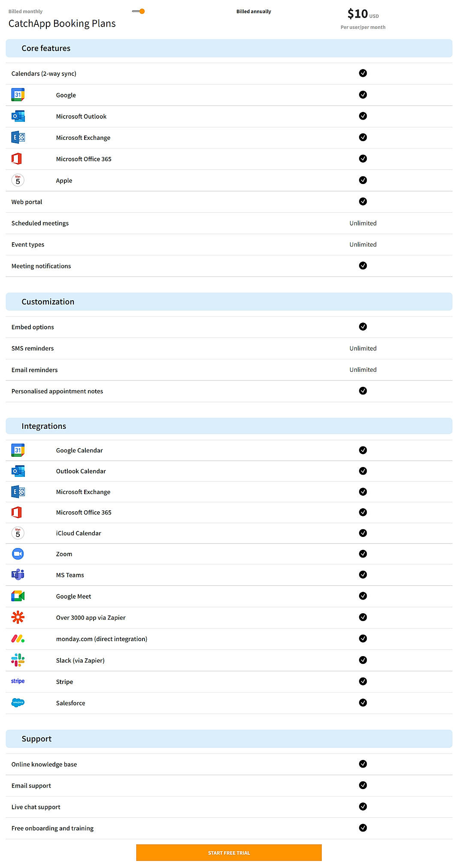The image size is (459, 868).
Task: Select the Customization section header
Action: coord(48,301)
